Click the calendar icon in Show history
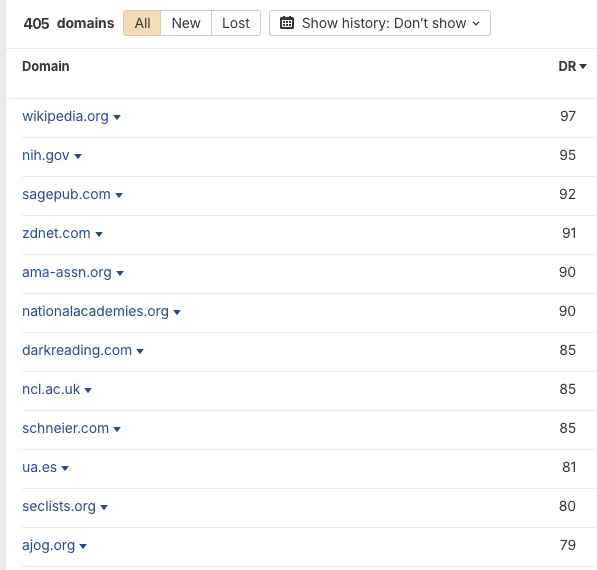The height and width of the screenshot is (570, 597). [x=287, y=23]
